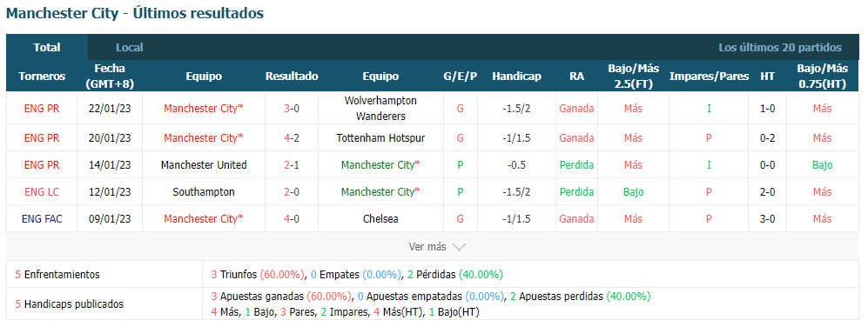Click the Handicap column header

[x=516, y=77]
